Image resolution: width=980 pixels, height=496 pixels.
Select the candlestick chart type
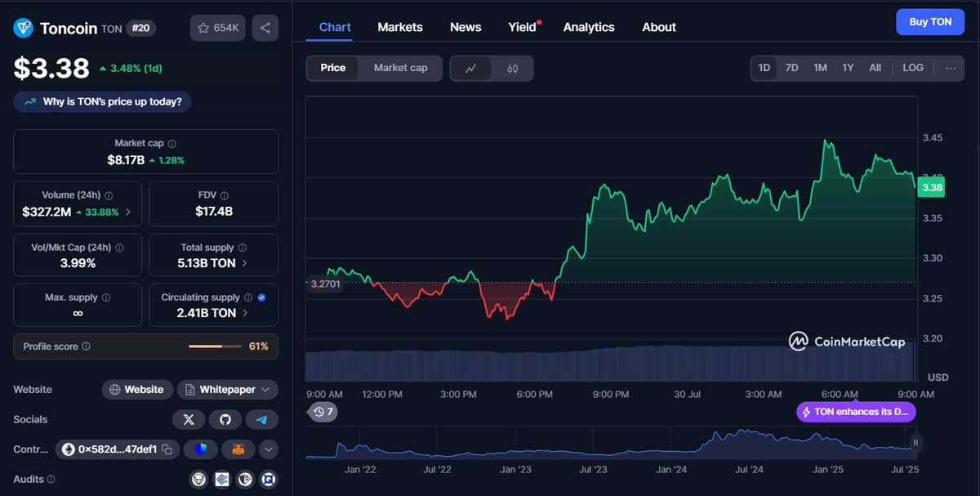[513, 69]
